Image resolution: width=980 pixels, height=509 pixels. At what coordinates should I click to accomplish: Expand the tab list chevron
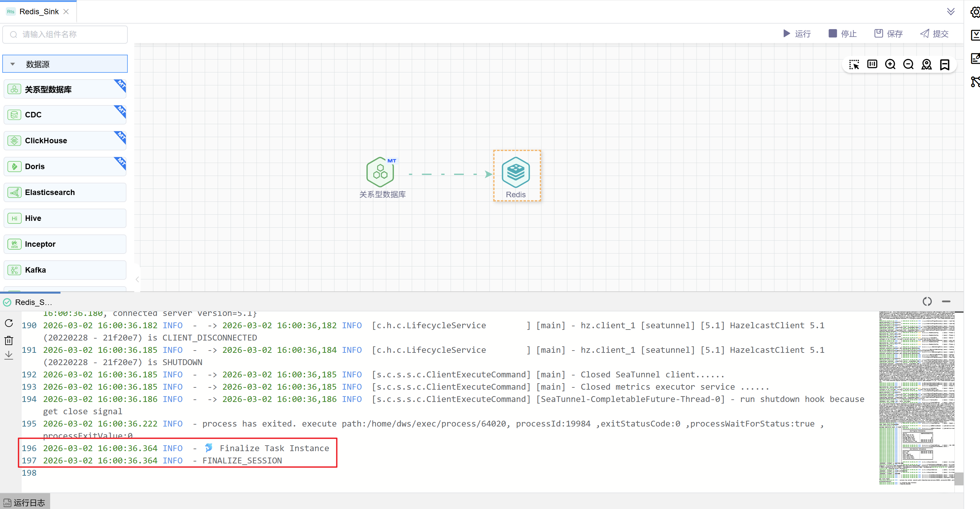click(x=950, y=11)
